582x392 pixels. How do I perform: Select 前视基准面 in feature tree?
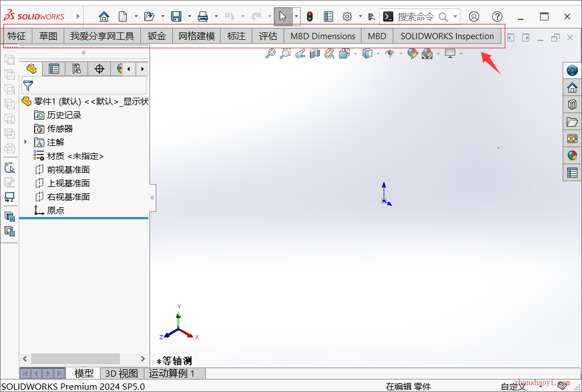[x=63, y=170]
